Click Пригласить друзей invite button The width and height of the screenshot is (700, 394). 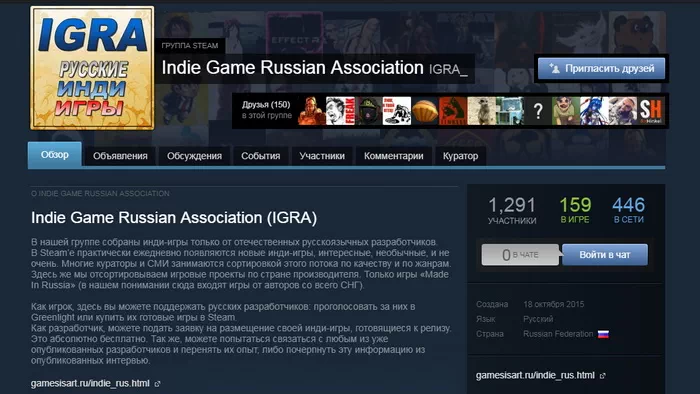pyautogui.click(x=601, y=69)
